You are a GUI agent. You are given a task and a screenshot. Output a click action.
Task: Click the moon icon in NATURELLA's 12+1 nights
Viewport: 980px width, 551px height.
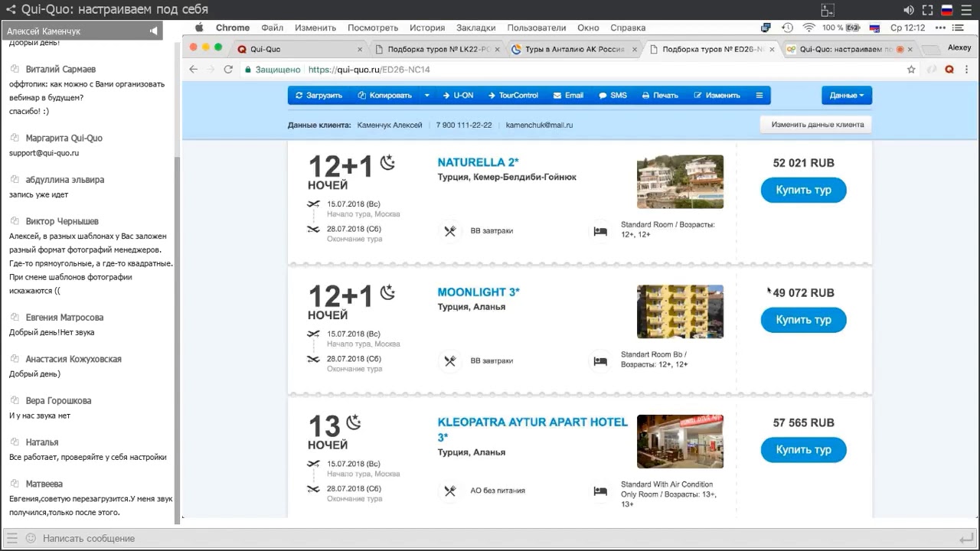387,162
